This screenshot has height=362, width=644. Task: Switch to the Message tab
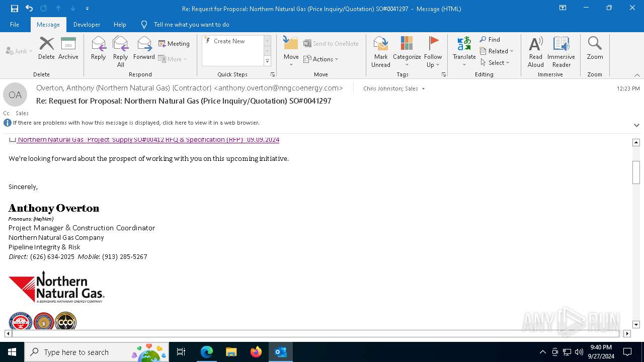[48, 24]
